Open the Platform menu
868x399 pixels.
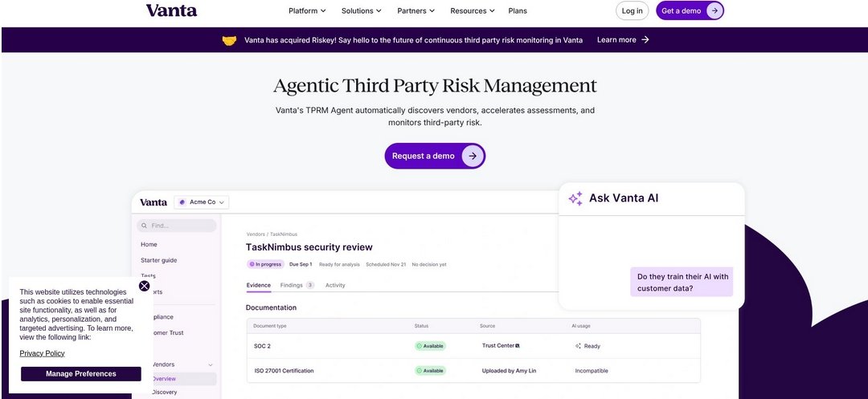pyautogui.click(x=307, y=10)
